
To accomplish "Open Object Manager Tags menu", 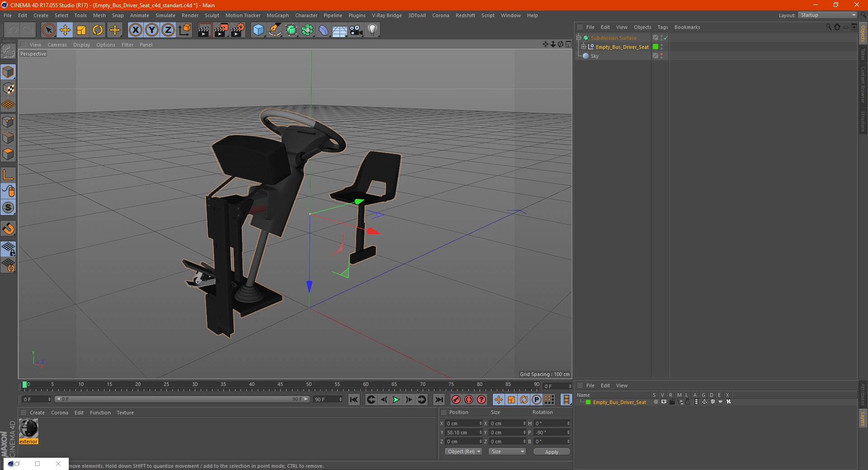I will [662, 27].
